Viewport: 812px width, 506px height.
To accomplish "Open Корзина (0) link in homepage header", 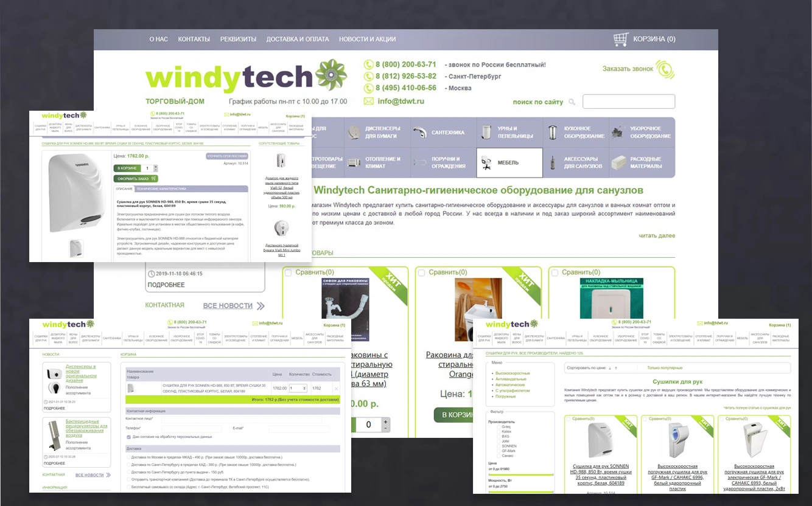I will tap(654, 40).
